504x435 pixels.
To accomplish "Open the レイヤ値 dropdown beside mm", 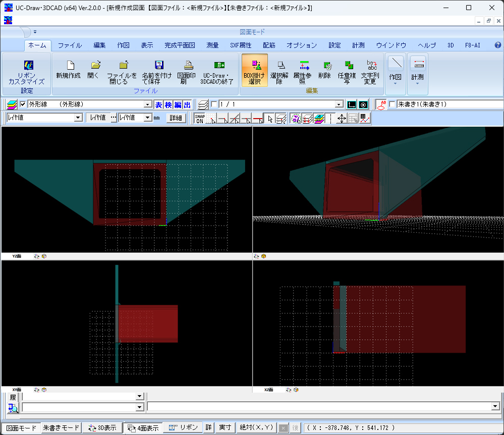I will click(147, 118).
